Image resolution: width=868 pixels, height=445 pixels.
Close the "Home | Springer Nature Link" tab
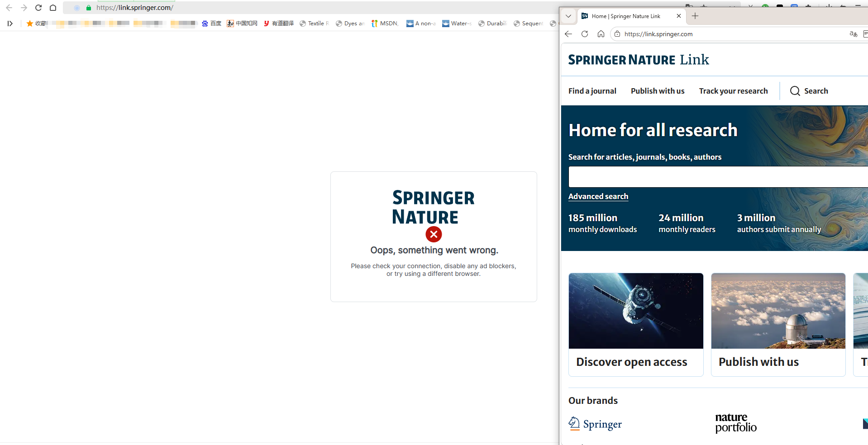(679, 16)
